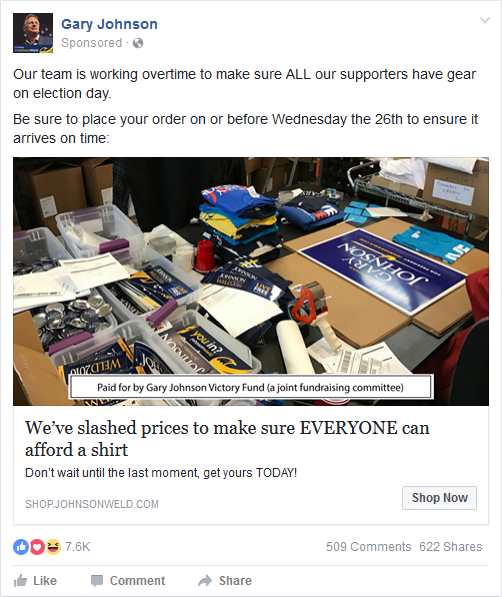Open the Gary Johnson page name link
This screenshot has height=597, width=502.
(109, 24)
